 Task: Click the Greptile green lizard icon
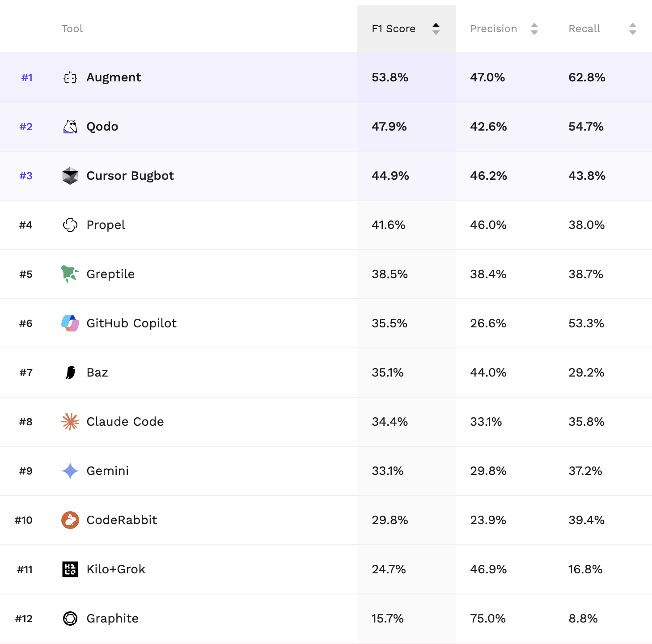(70, 274)
